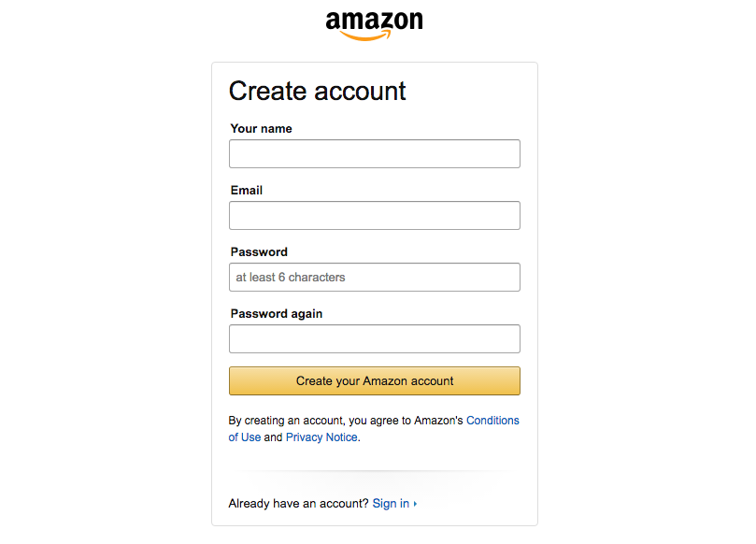Click 'at least 6 characters' placeholder text
The width and height of the screenshot is (756, 544).
pyautogui.click(x=291, y=278)
